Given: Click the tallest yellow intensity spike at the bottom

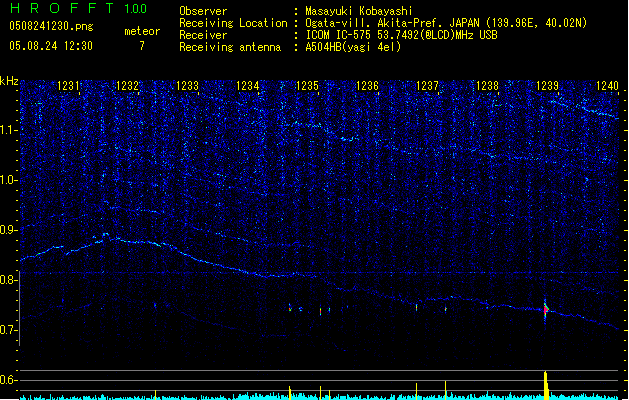Looking at the screenshot, I should point(546,385).
